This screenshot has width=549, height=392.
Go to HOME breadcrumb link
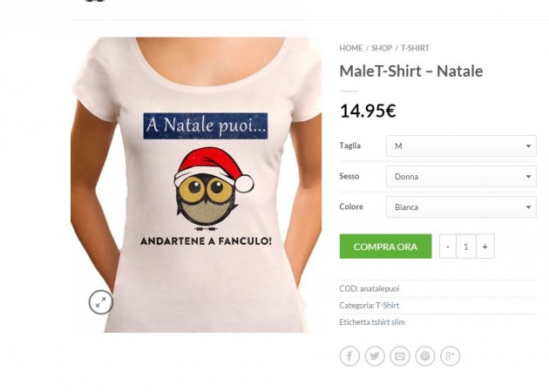[x=351, y=48]
